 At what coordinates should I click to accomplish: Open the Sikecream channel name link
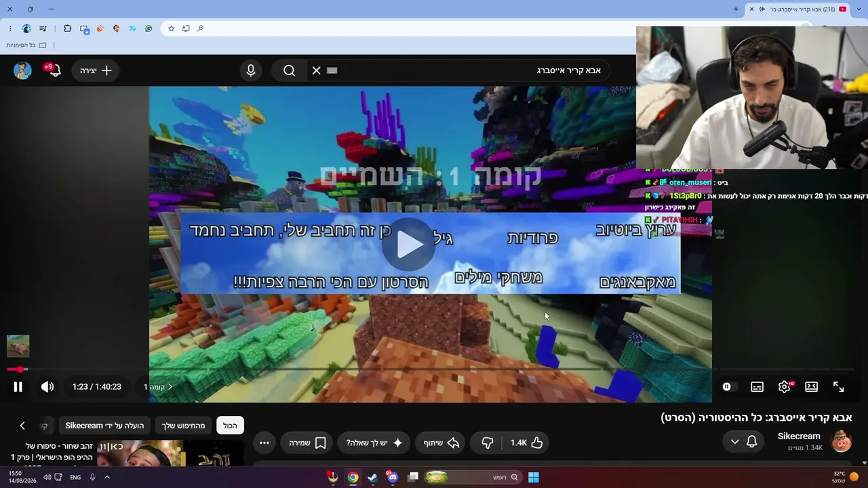(799, 436)
